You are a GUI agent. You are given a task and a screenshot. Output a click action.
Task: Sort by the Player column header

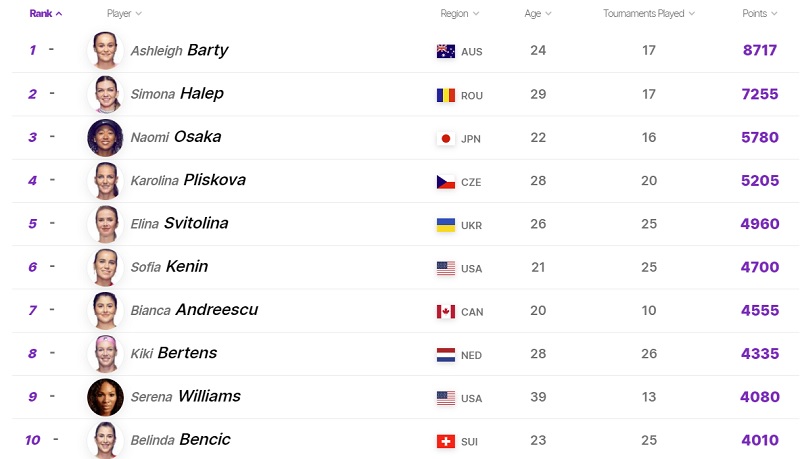(x=124, y=14)
